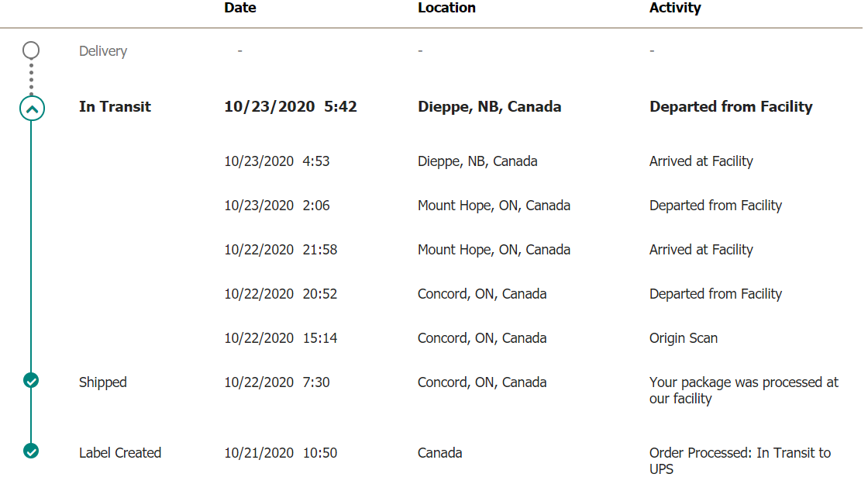Click the In Transit status label
The height and width of the screenshot is (498, 868).
point(115,107)
